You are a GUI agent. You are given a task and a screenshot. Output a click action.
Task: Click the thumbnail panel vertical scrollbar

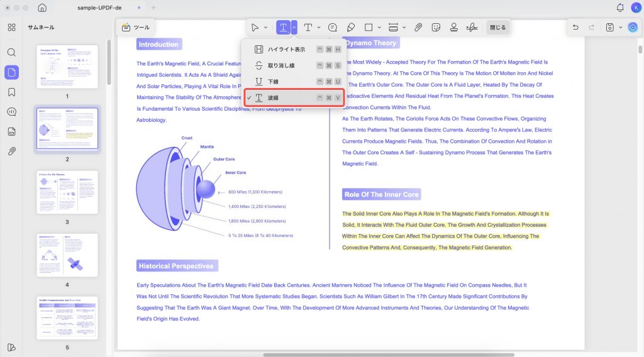pos(109,62)
